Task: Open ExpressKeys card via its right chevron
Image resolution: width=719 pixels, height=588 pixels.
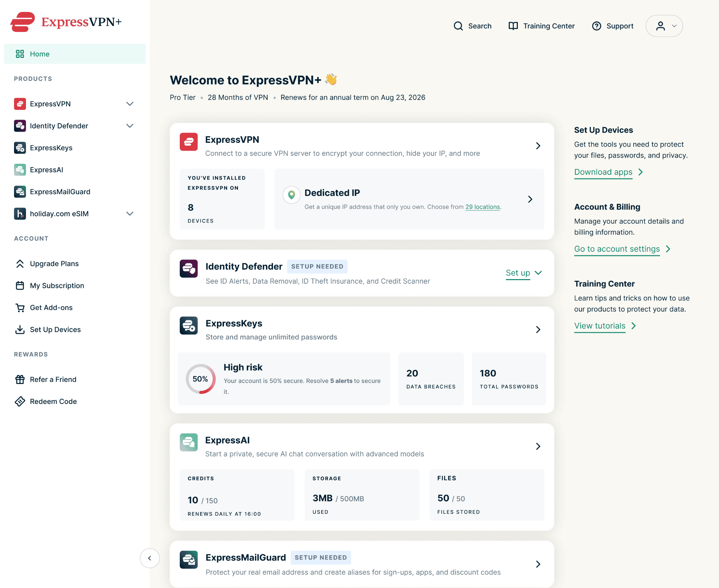Action: pos(538,329)
